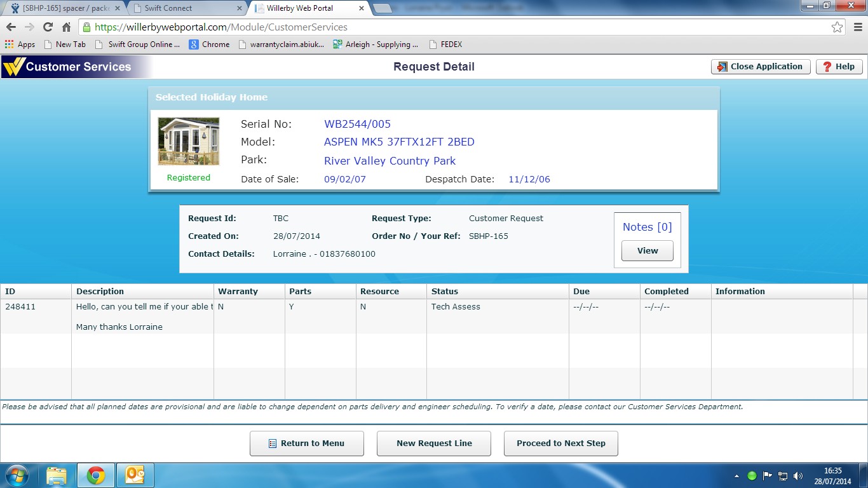Click the Status column header
Image resolution: width=868 pixels, height=488 pixels.
pyautogui.click(x=498, y=292)
